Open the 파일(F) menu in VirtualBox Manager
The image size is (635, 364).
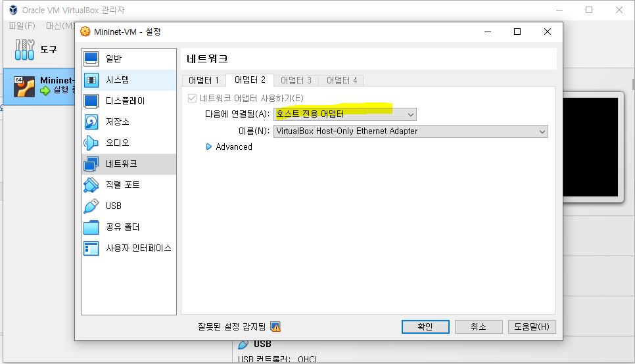click(x=22, y=26)
